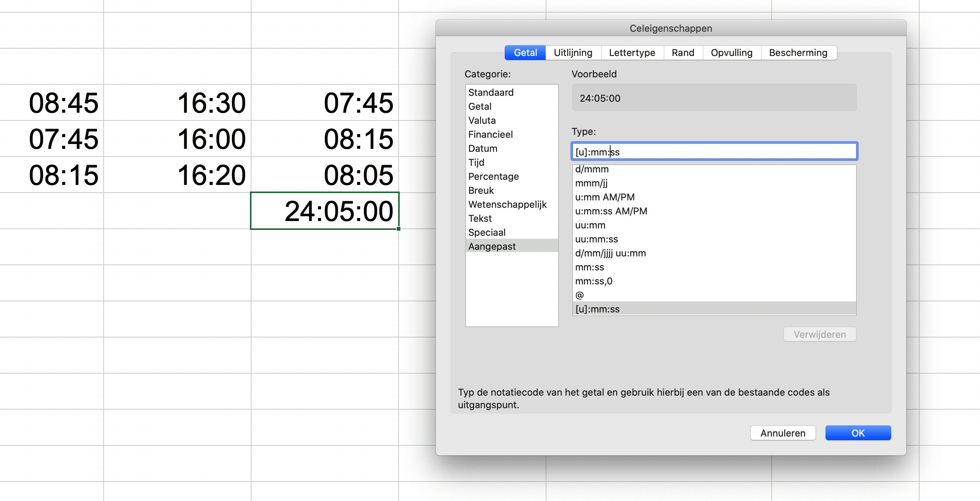Select the Tekst category
The height and width of the screenshot is (501, 980).
(x=480, y=218)
